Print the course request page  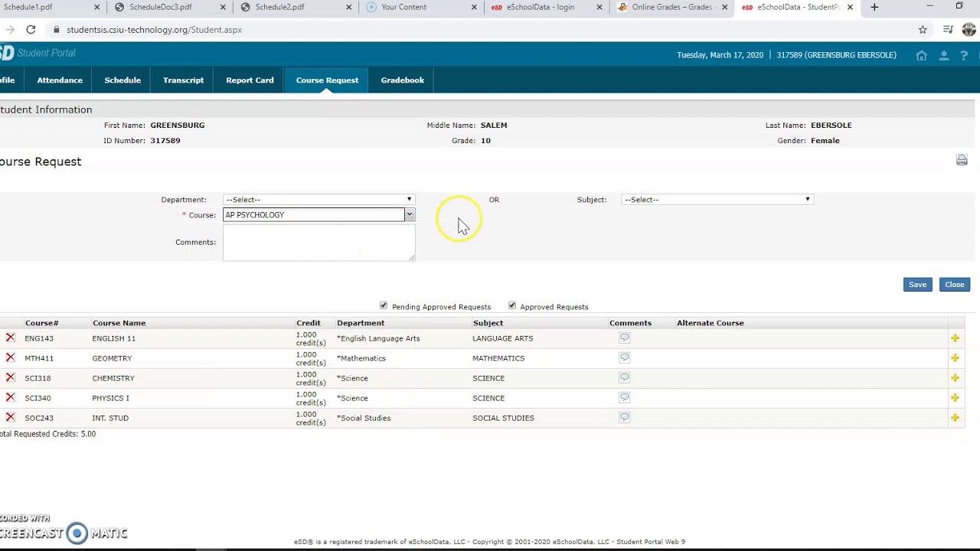point(962,160)
